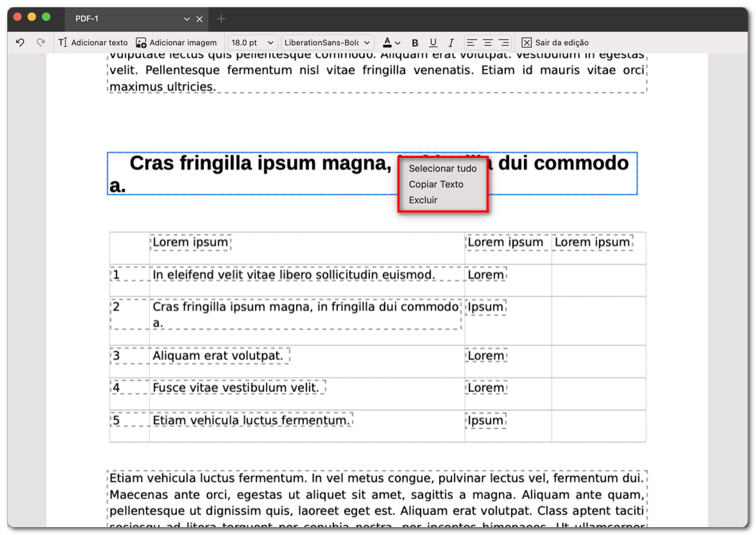Image resolution: width=756 pixels, height=535 pixels.
Task: Toggle underline formatting
Action: (433, 43)
